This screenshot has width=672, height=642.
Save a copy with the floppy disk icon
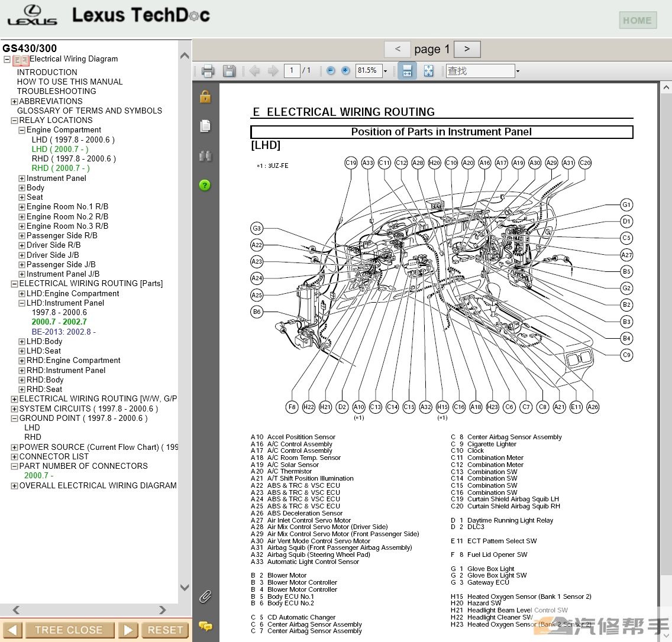(x=230, y=71)
